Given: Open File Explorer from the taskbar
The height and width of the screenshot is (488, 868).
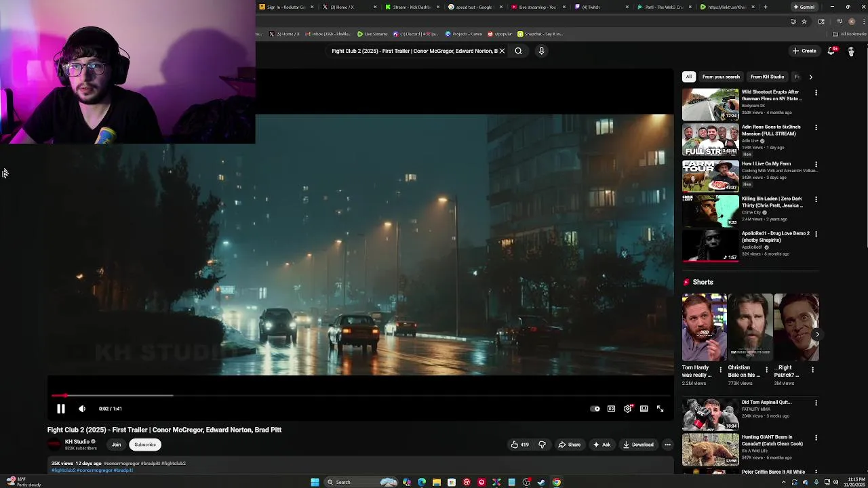Looking at the screenshot, I should [436, 482].
